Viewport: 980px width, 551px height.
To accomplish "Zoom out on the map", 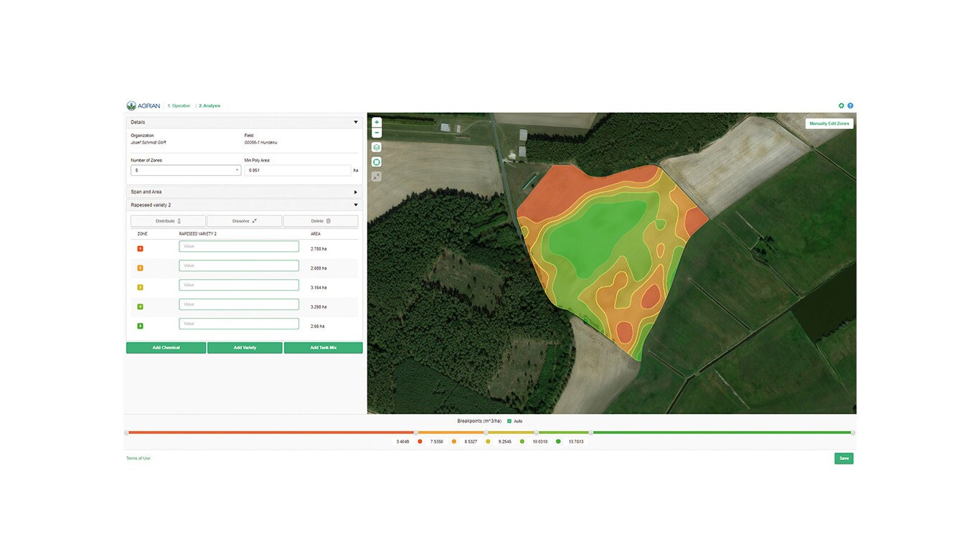I will pos(377,133).
